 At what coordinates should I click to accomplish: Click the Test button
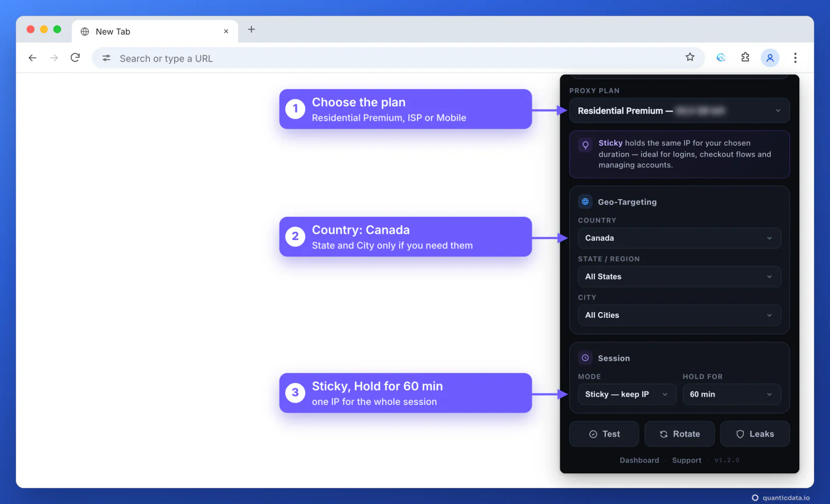pos(604,434)
